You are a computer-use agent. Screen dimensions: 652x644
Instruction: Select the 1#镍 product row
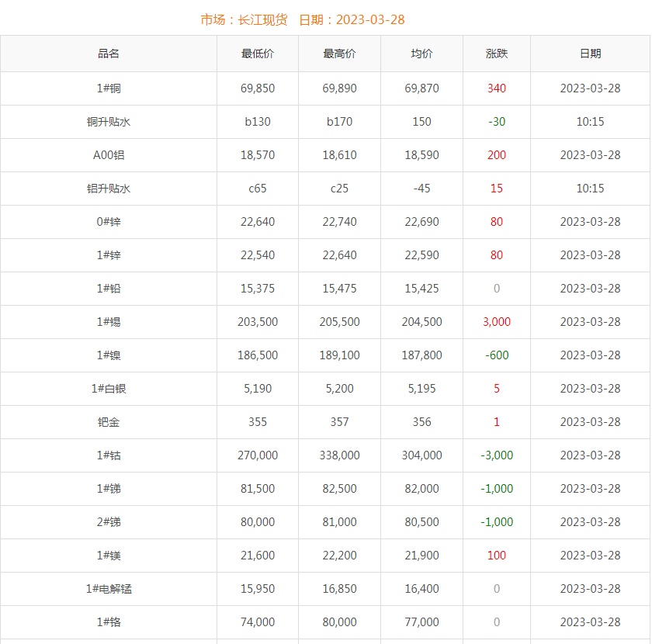pyautogui.click(x=109, y=355)
